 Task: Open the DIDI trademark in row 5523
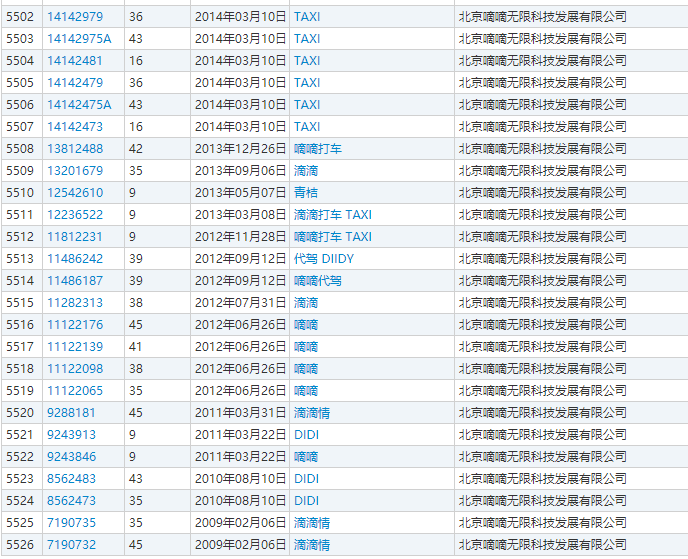(x=306, y=479)
